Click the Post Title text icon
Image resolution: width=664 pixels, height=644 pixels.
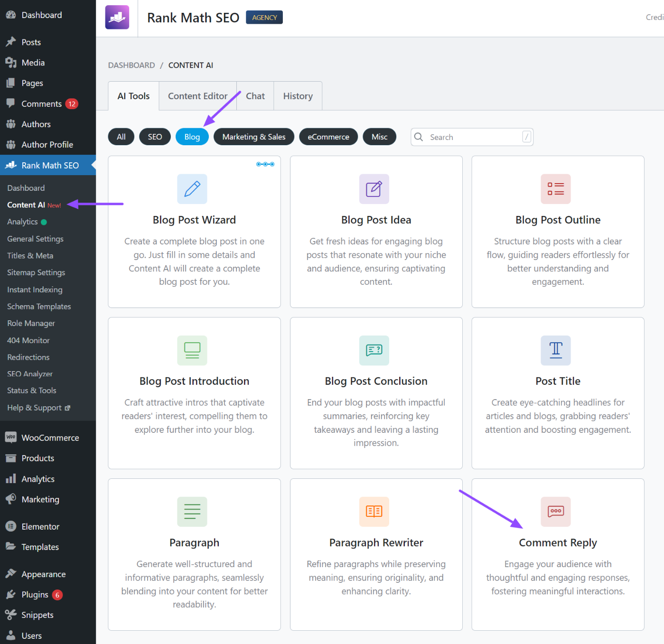click(x=556, y=350)
